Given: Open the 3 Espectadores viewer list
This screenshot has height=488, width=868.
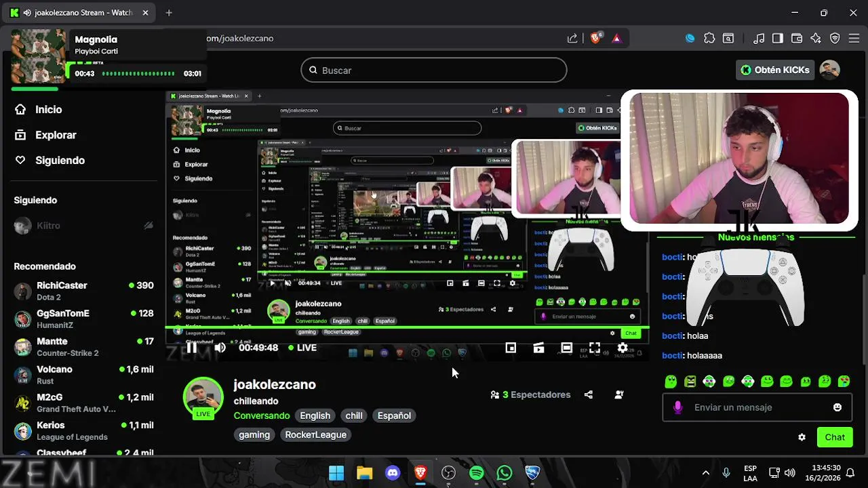Looking at the screenshot, I should [x=530, y=394].
